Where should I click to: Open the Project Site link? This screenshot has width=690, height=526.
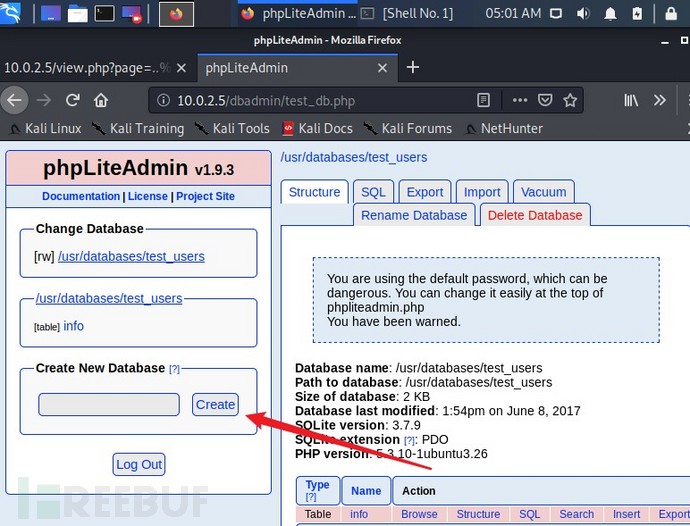(x=206, y=196)
